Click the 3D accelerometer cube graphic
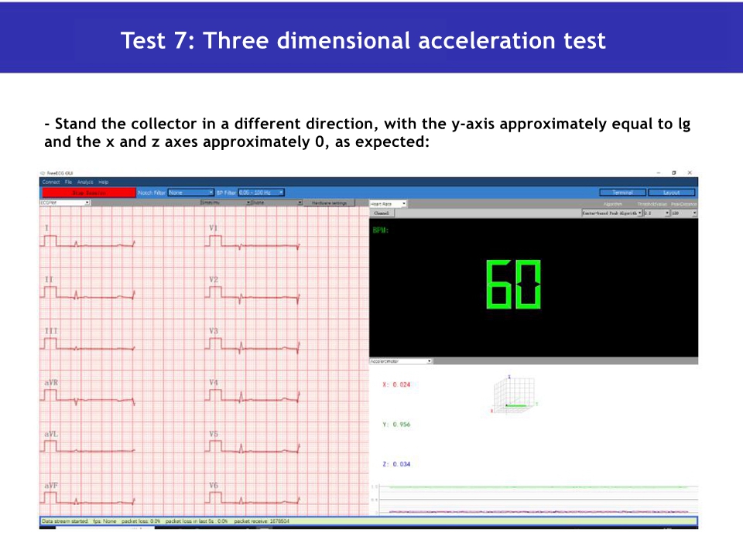Screen dimensions: 743x560 click(x=512, y=394)
